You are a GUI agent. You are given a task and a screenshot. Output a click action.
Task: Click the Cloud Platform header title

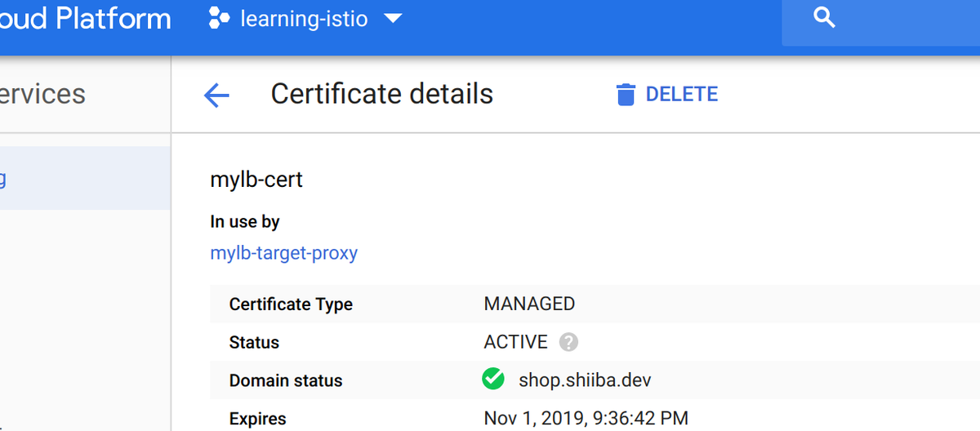coord(86,18)
